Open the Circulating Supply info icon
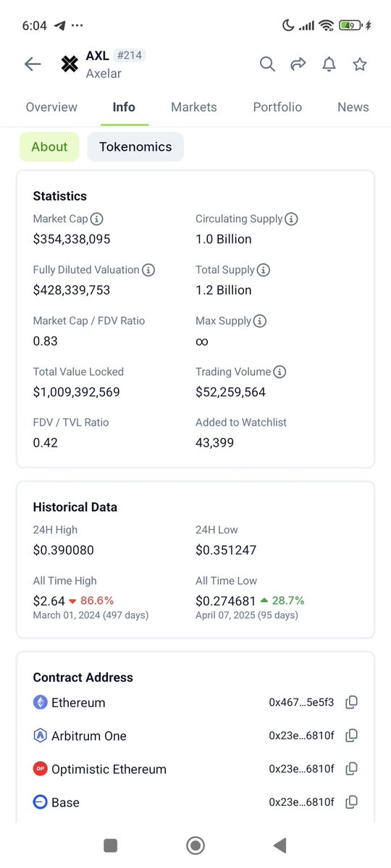391x868 pixels. coord(291,219)
